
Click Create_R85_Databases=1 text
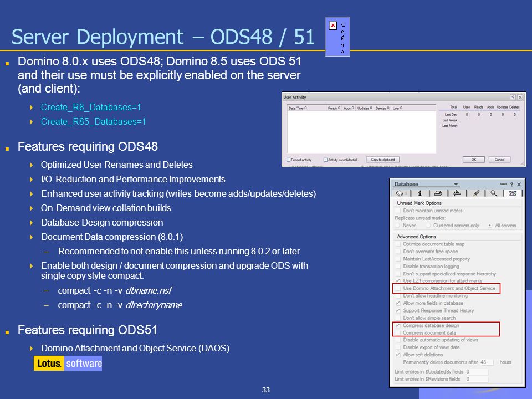(93, 121)
